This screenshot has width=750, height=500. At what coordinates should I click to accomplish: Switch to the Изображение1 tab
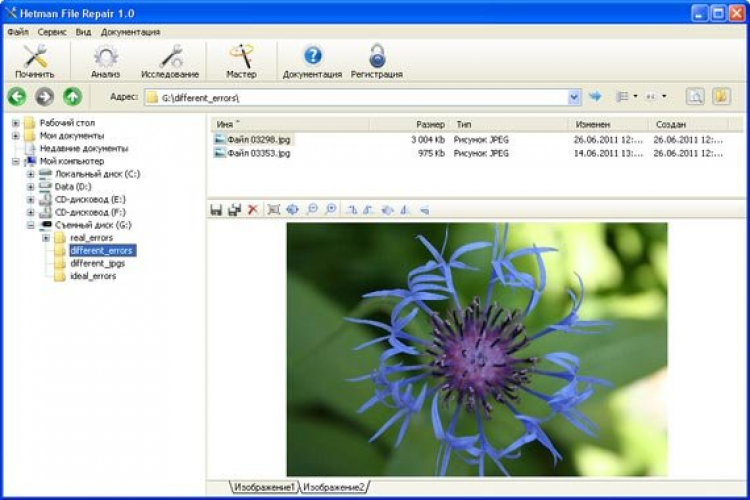pyautogui.click(x=264, y=487)
